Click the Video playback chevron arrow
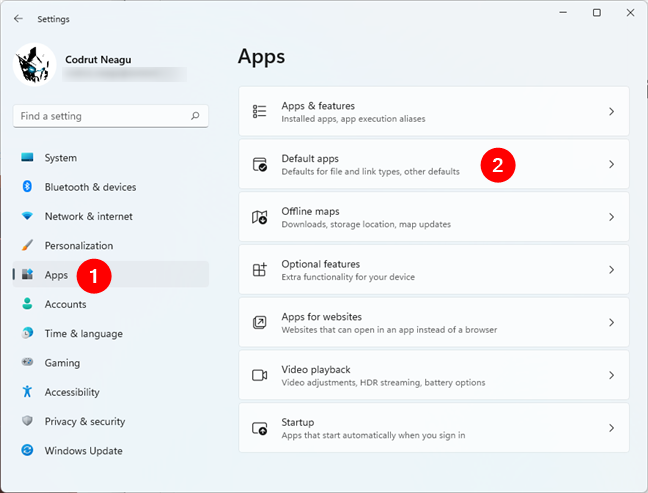Viewport: 648px width, 493px height. point(611,375)
